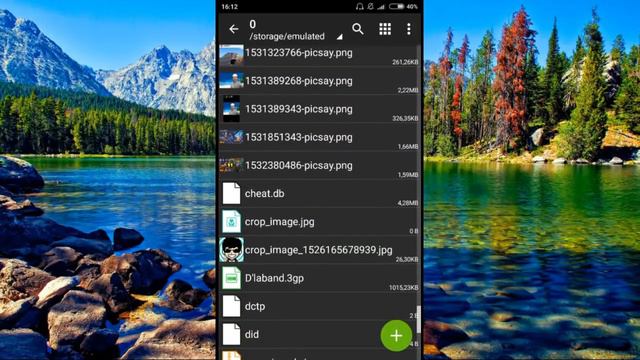Select file name 1531389343-picsay.png

[x=299, y=109]
